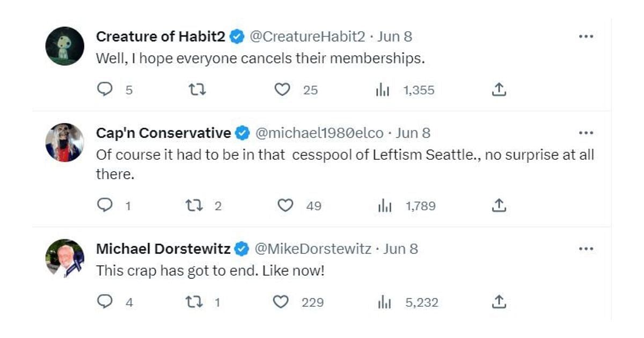The height and width of the screenshot is (338, 644).
Task: Open more options for Cap'n Conservative tweet
Action: point(586,133)
